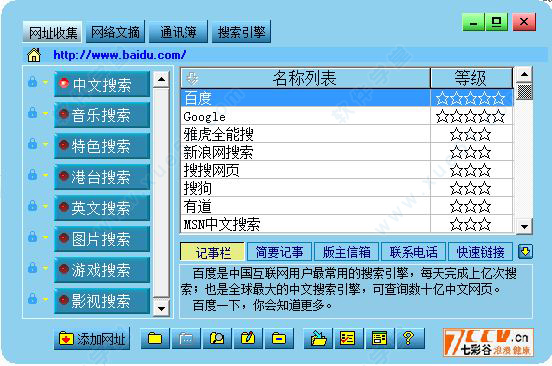The height and width of the screenshot is (366, 552).
Task: Select the 快速链接 tab
Action: (480, 252)
